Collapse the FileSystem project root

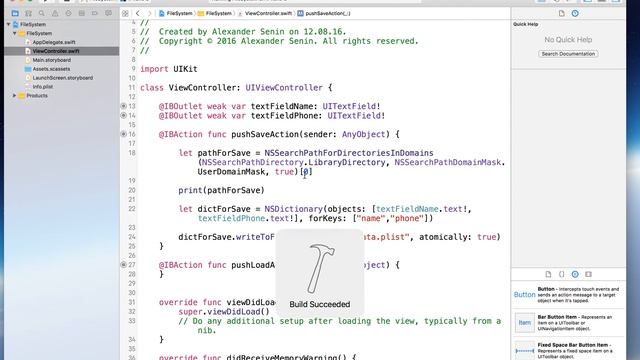[9, 24]
